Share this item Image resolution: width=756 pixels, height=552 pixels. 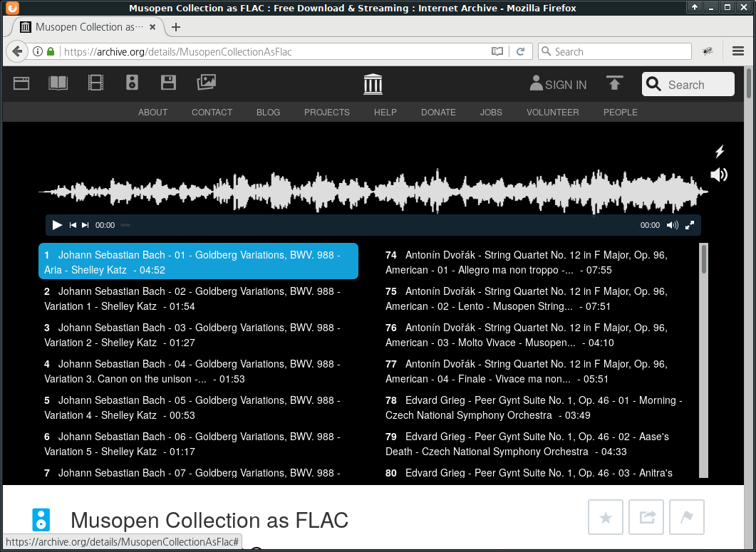point(646,517)
